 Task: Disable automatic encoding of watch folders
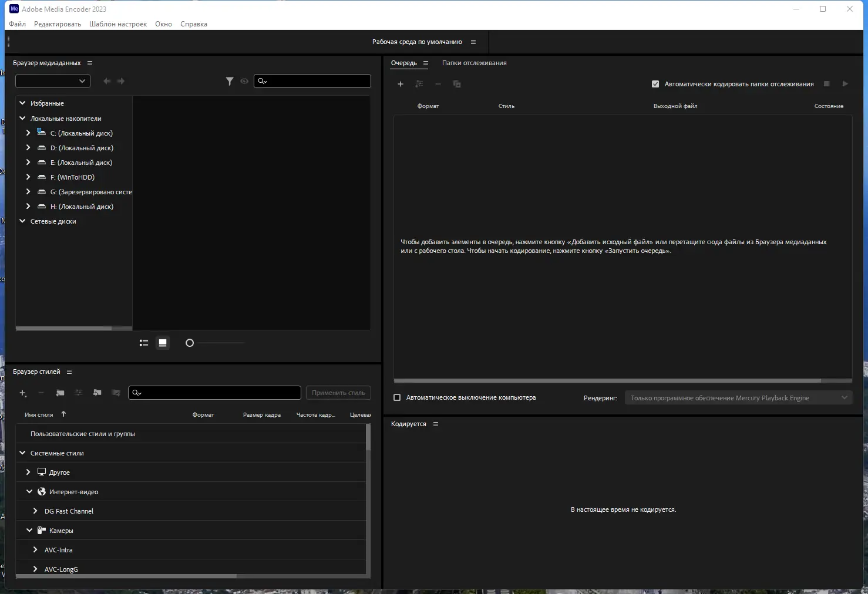(x=655, y=83)
